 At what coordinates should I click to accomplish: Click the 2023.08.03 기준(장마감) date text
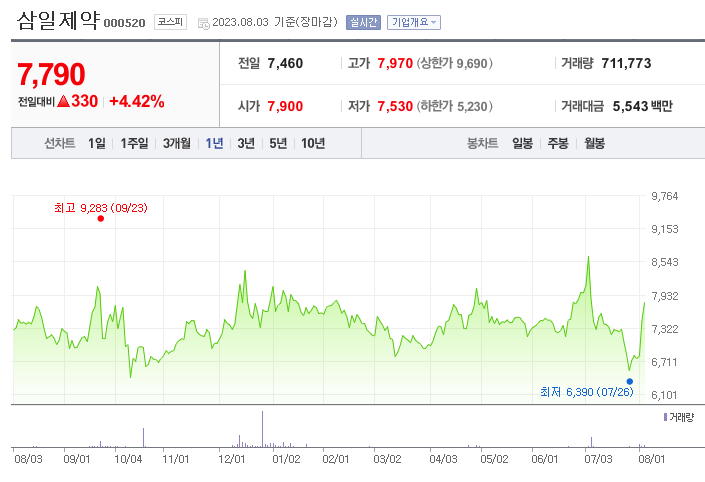click(275, 22)
